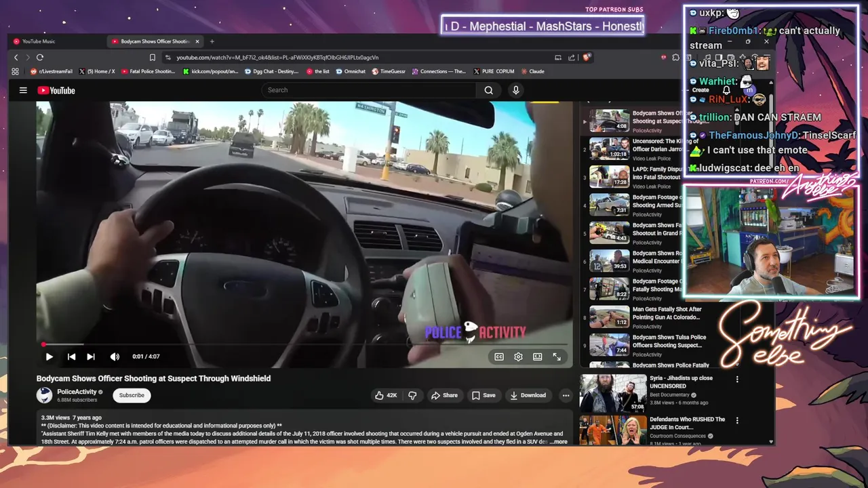This screenshot has width=868, height=488.
Task: Go forward in the browser
Action: (28, 58)
